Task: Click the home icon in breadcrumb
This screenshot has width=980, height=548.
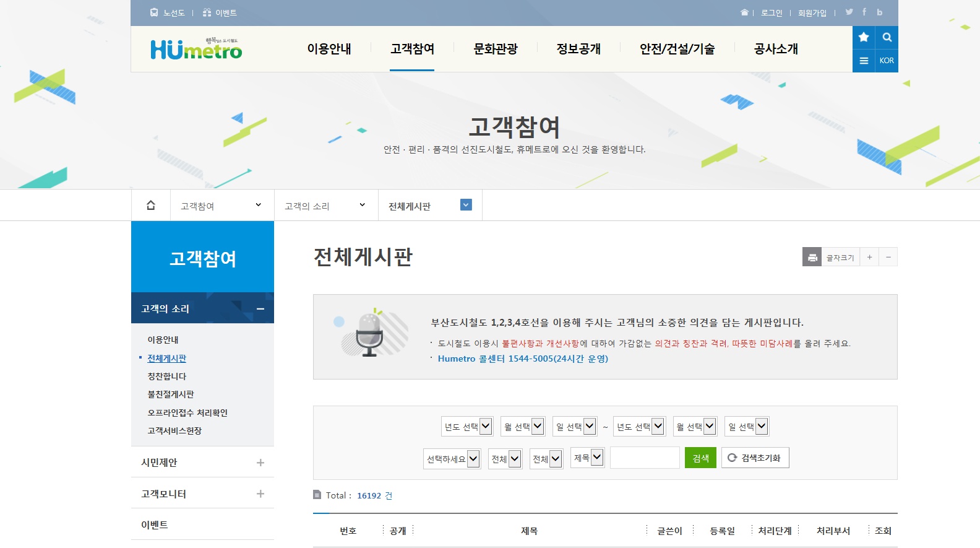Action: pyautogui.click(x=151, y=205)
